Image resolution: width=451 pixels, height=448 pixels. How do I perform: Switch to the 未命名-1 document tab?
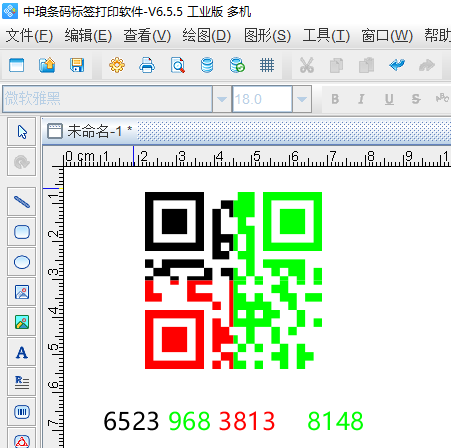coord(90,131)
